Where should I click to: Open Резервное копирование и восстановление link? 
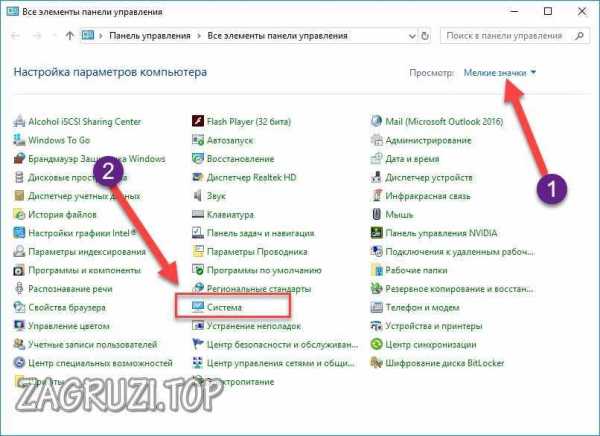point(459,289)
